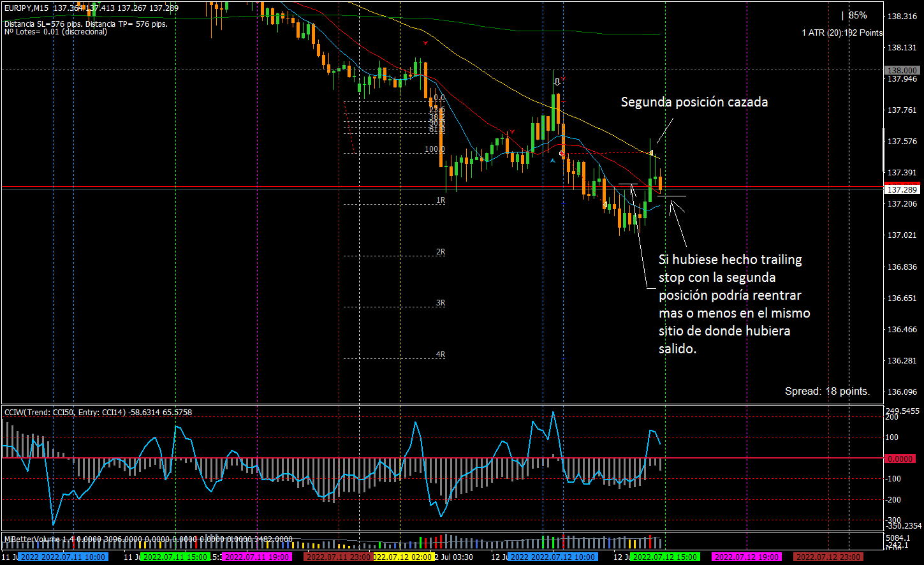Select the 2022.07.12 23:00 dark red time label
Screen dimensions: 924x565
tap(829, 557)
